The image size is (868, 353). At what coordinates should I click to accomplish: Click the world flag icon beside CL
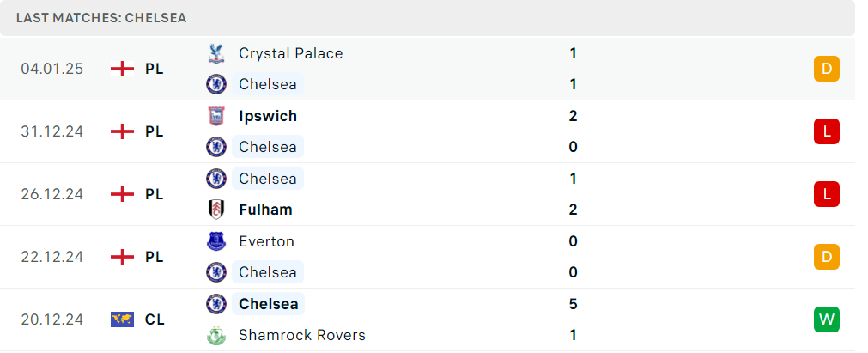(122, 320)
